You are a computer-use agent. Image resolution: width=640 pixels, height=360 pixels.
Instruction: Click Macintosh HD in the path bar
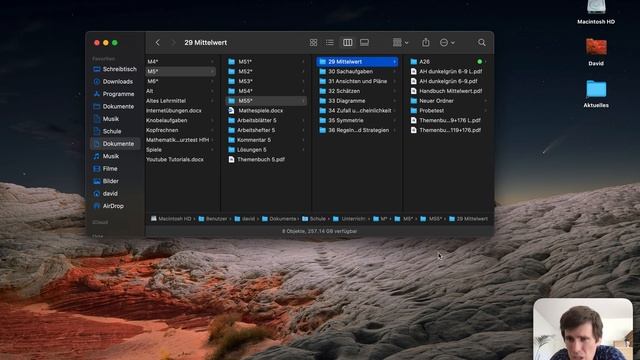point(171,219)
